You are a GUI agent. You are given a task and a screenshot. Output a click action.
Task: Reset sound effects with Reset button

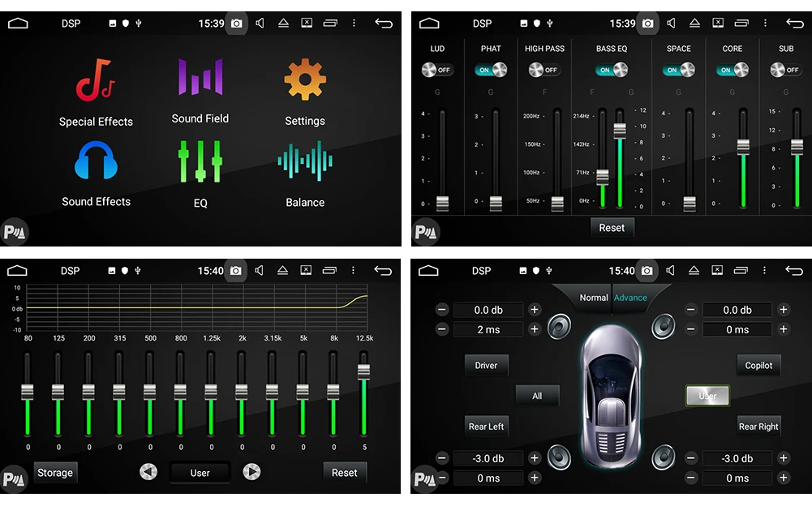pyautogui.click(x=612, y=228)
